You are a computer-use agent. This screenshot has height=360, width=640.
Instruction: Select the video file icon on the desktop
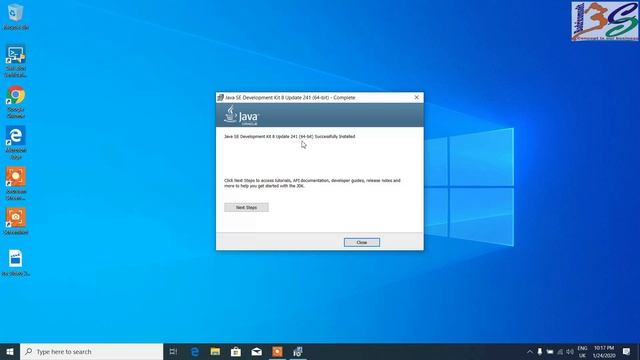pyautogui.click(x=16, y=263)
